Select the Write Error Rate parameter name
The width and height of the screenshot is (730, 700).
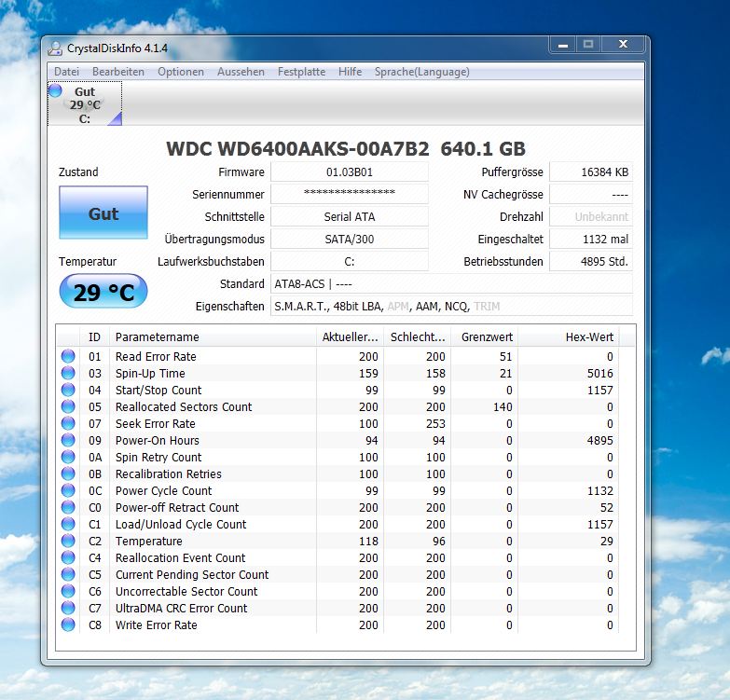(156, 625)
